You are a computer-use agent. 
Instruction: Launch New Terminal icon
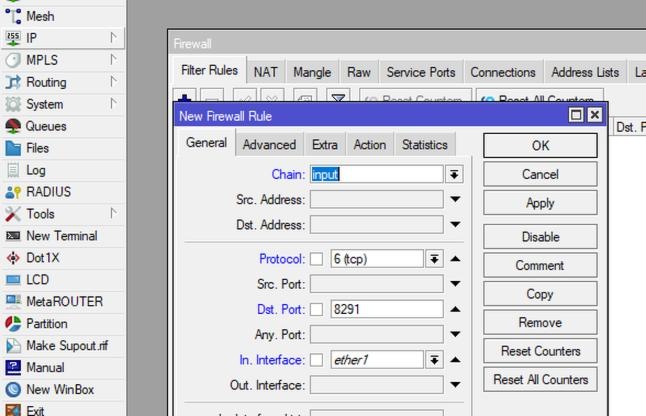(13, 236)
